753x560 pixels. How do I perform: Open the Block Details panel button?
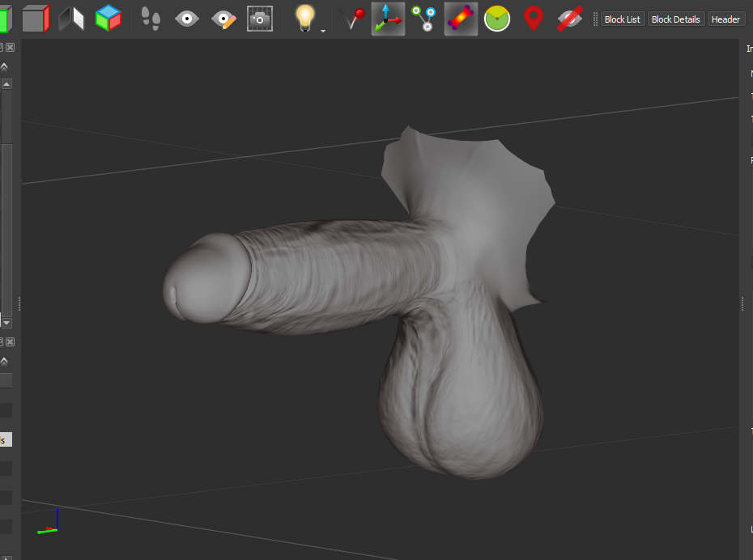676,19
